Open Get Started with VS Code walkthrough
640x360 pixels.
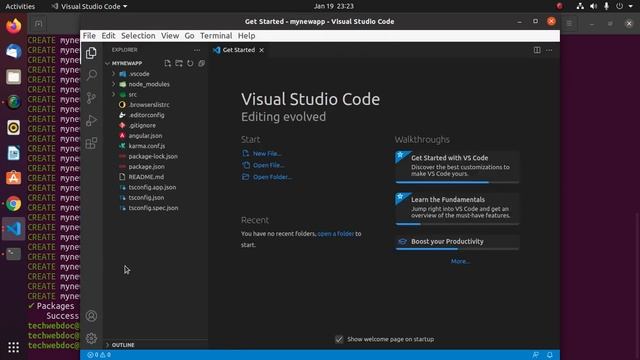click(457, 167)
